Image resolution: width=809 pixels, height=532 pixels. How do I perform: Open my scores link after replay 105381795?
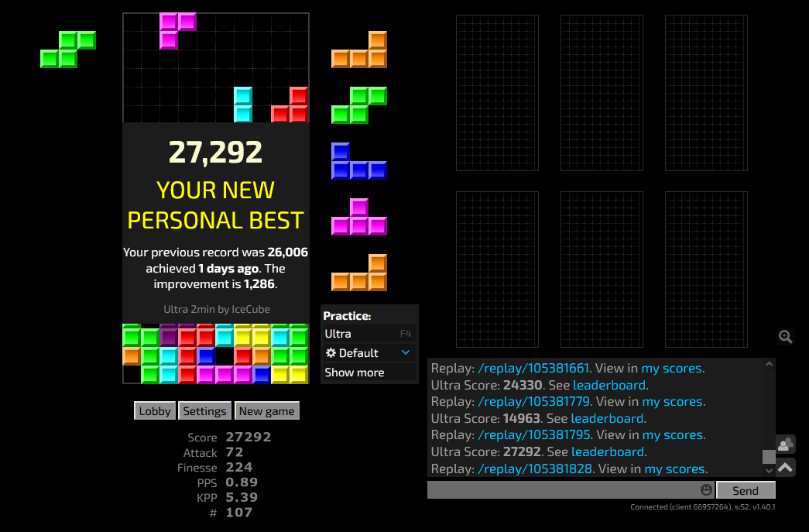click(672, 435)
